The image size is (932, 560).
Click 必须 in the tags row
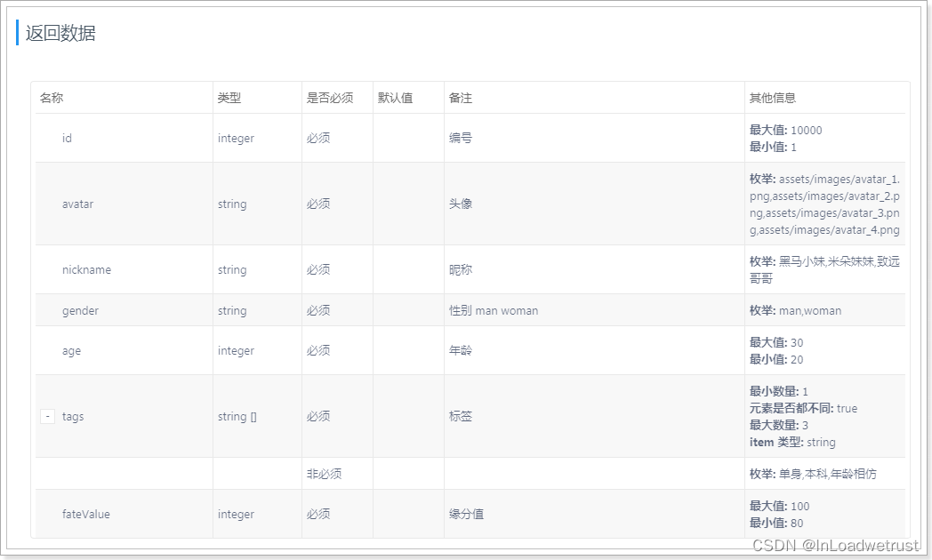(318, 416)
